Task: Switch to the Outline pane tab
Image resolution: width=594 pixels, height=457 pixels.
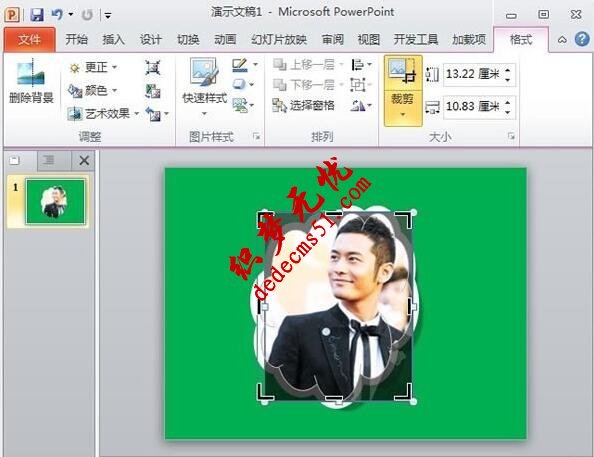Action: [x=48, y=161]
